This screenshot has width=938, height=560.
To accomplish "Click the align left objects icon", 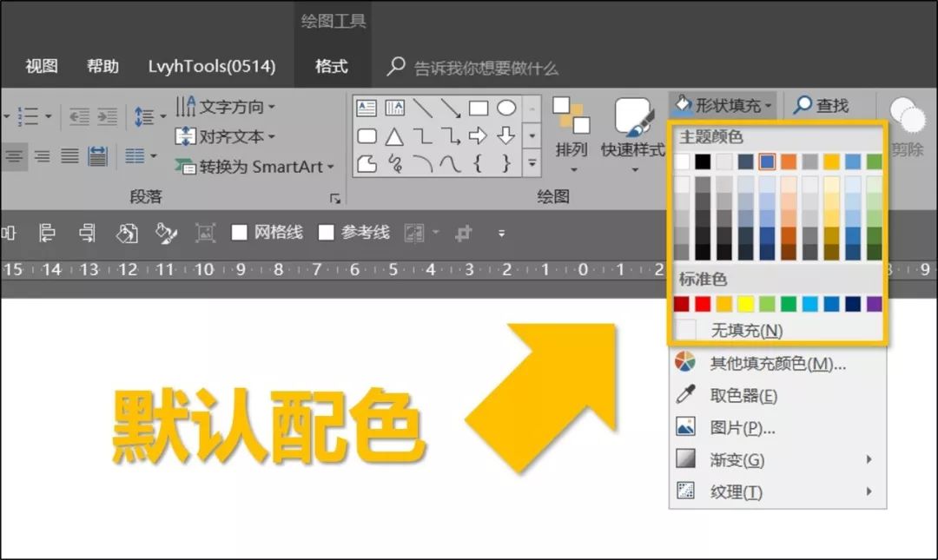I will tap(47, 234).
